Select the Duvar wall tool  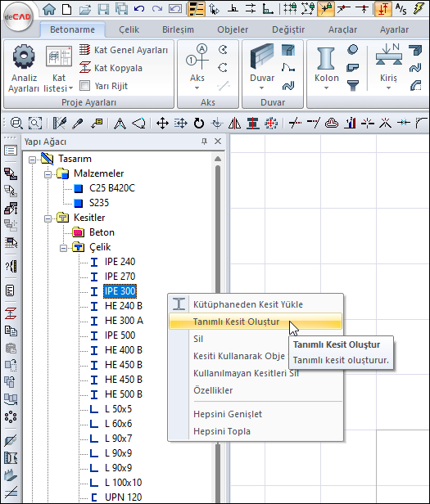pos(262,69)
